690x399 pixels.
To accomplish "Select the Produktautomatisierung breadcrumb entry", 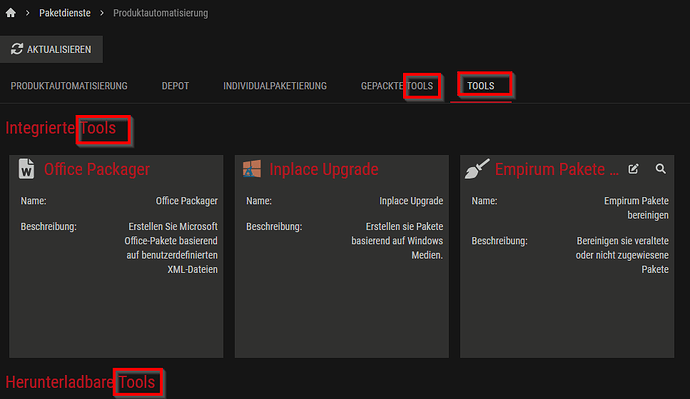I will click(x=161, y=13).
